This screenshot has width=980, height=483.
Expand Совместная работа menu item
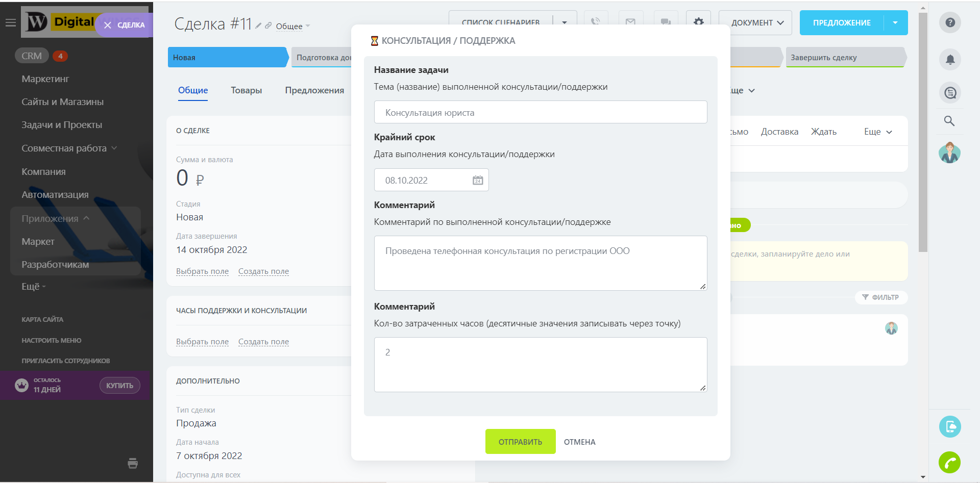[x=114, y=148]
